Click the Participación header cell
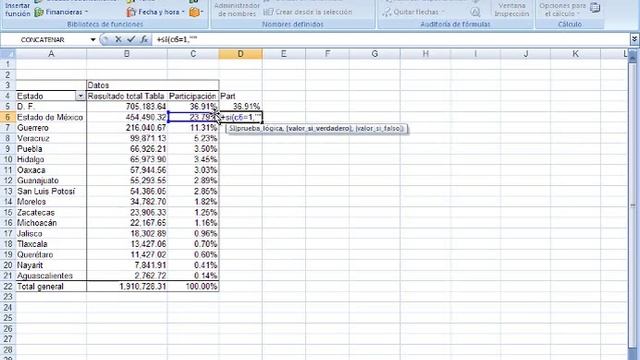This screenshot has width=640, height=360. (193, 96)
